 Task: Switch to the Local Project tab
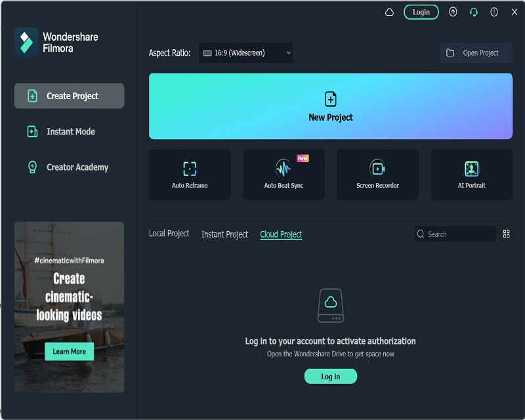pos(169,234)
